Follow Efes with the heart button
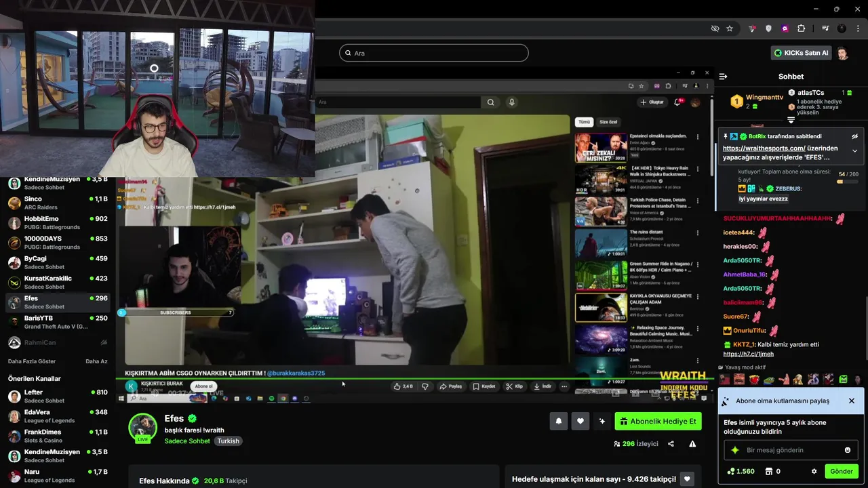Screen dimensions: 868x488 click(580, 421)
